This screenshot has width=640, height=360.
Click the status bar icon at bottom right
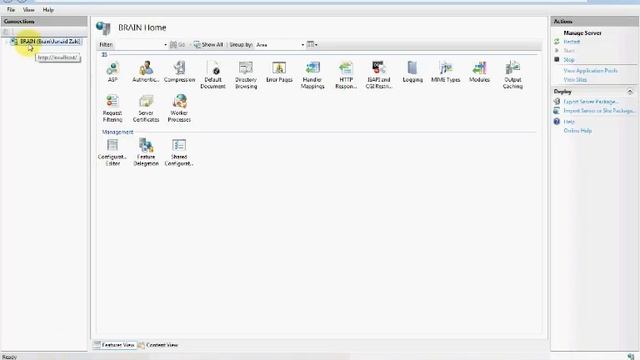pyautogui.click(x=631, y=357)
